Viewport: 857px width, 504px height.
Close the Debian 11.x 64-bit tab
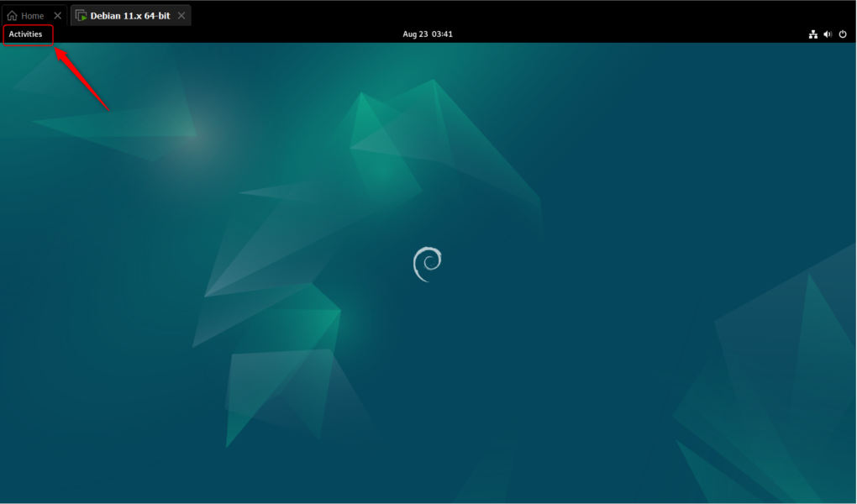(181, 14)
